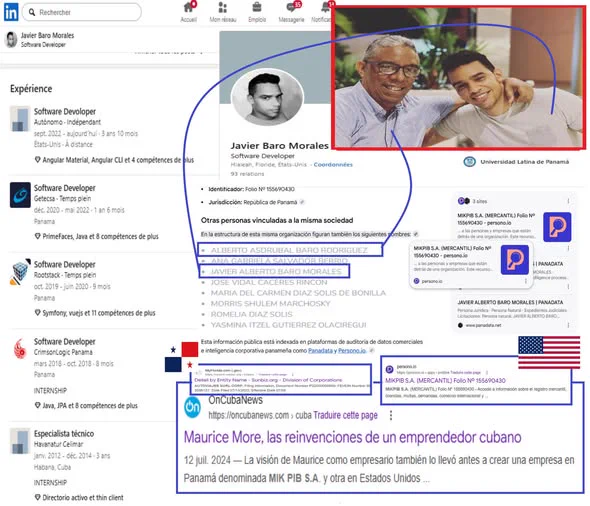Viewport: 590px width, 506px height.
Task: Open the Panadata y Persono.io link
Action: pos(337,351)
